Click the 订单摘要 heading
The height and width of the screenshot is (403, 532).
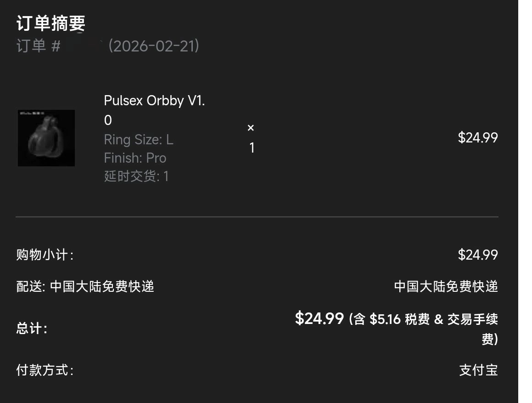[x=51, y=24]
